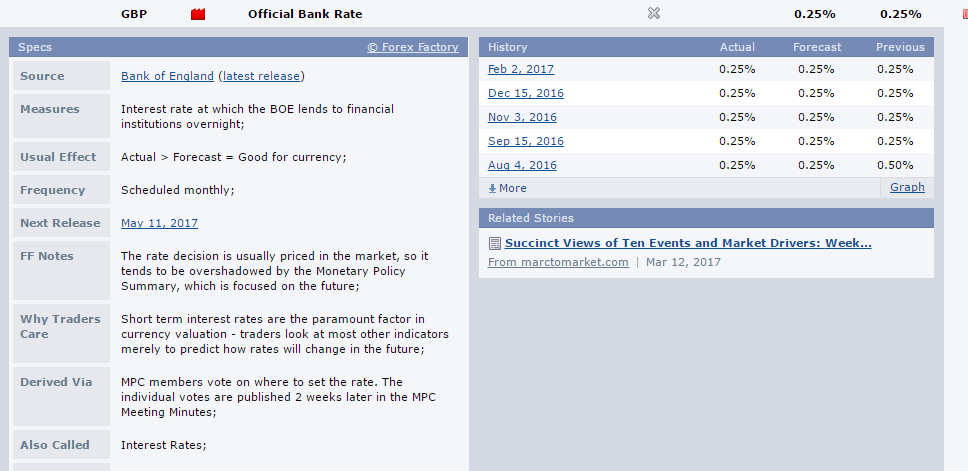Viewport: 968px width, 471px height.
Task: Open the Feb 2, 2017 history entry
Action: (520, 69)
